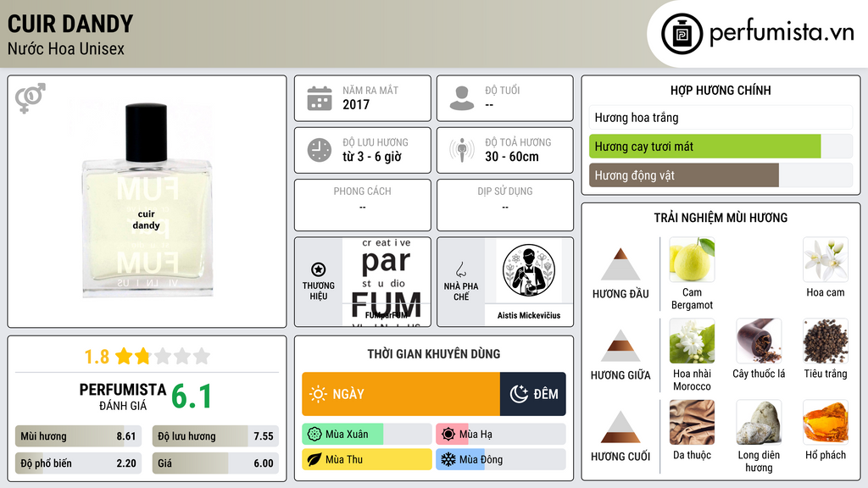This screenshot has height=488, width=868.
Task: Open the Cây thuốc lá note thumbnail
Action: [x=759, y=341]
